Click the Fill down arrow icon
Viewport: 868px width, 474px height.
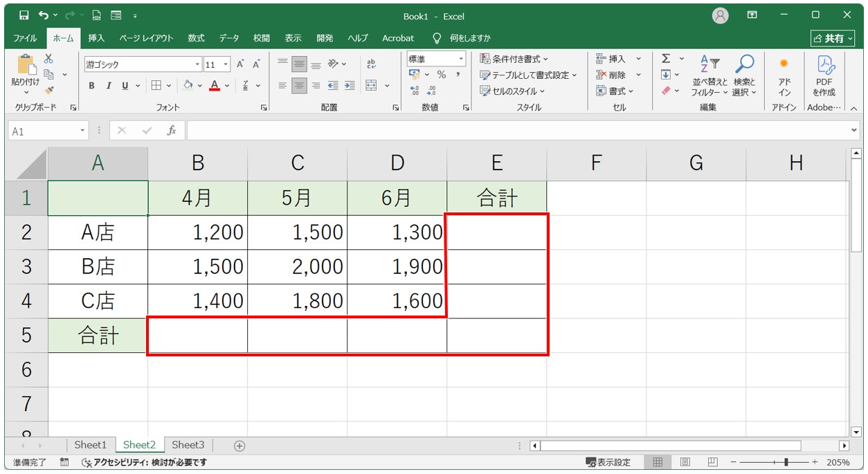[666, 75]
